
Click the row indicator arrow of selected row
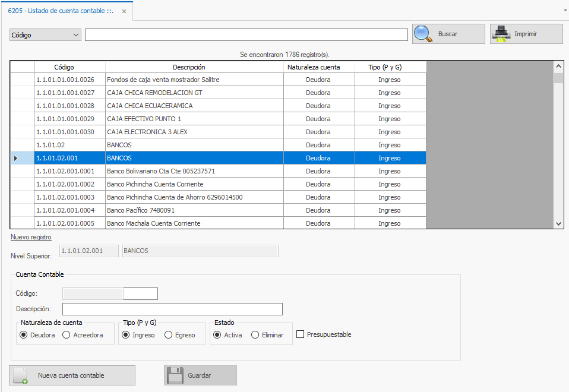15,158
